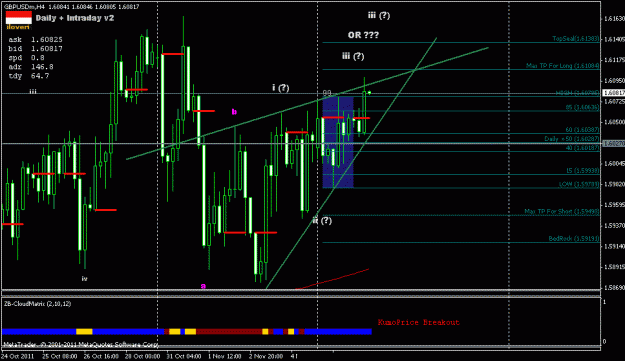Select the 'OR ???' annotation text
The height and width of the screenshot is (361, 625).
tap(363, 35)
